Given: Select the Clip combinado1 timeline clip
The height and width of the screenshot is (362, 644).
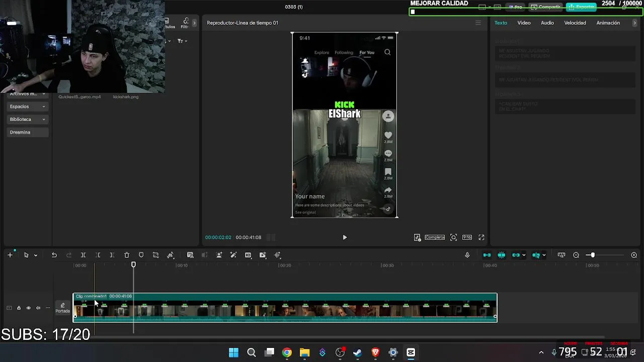Looking at the screenshot, I should [x=285, y=308].
